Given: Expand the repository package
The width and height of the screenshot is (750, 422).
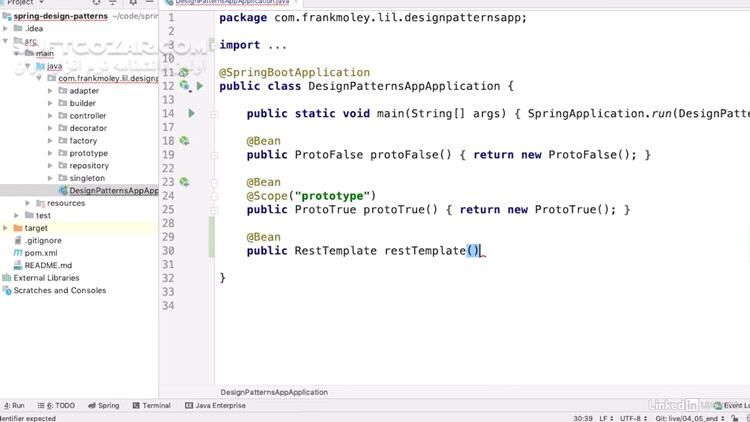Looking at the screenshot, I should point(50,165).
